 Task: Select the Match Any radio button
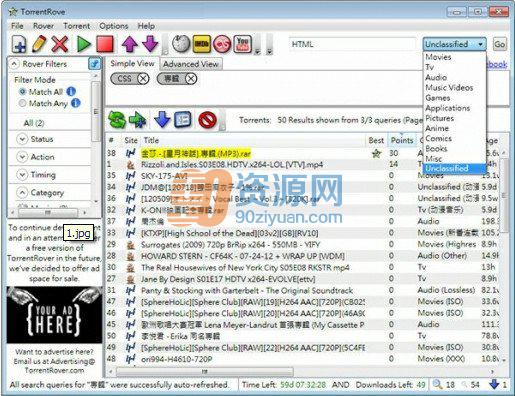coord(22,103)
